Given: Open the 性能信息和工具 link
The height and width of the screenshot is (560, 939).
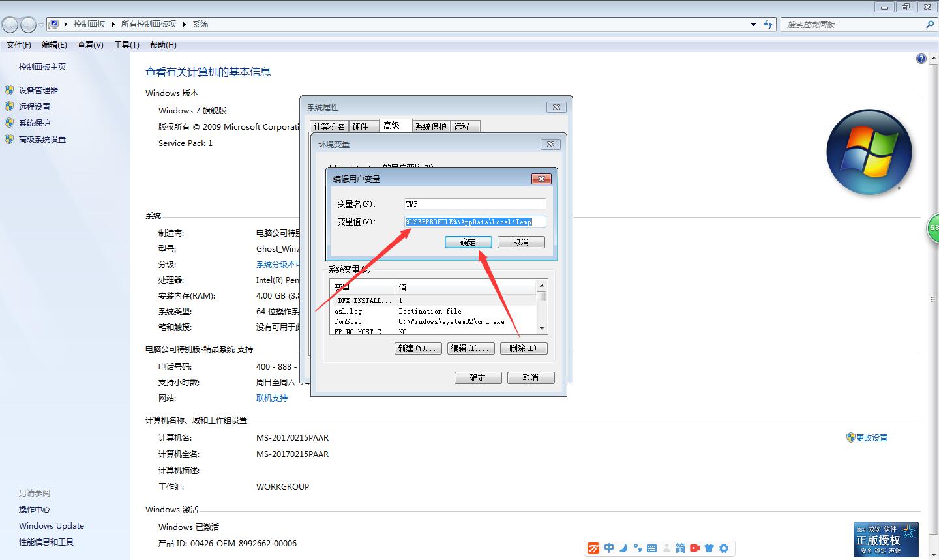Looking at the screenshot, I should click(46, 542).
